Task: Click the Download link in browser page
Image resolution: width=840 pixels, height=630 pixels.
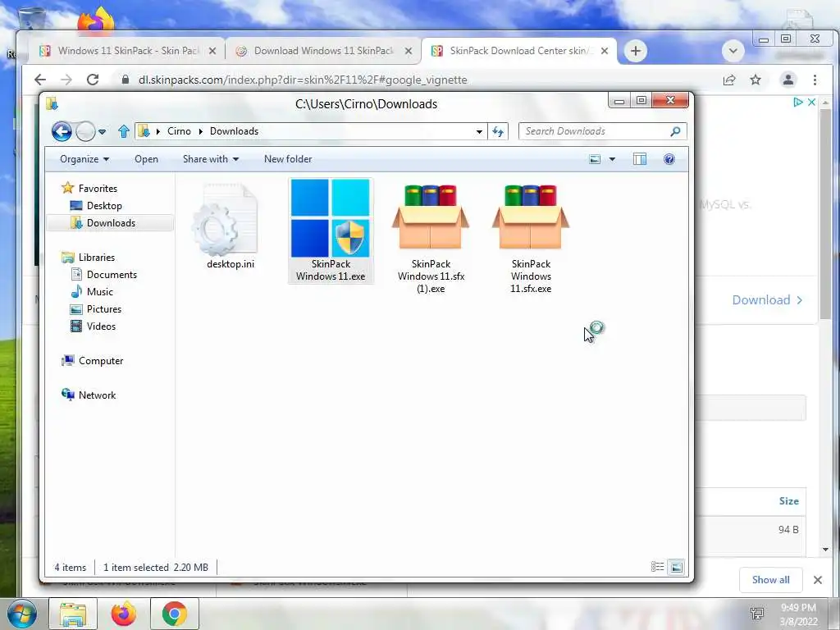Action: 767,300
